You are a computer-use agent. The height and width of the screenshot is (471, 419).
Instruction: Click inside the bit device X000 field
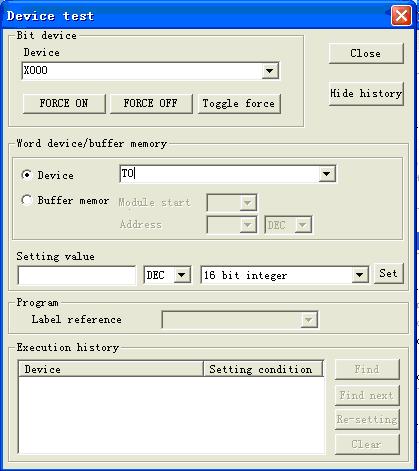pos(142,71)
